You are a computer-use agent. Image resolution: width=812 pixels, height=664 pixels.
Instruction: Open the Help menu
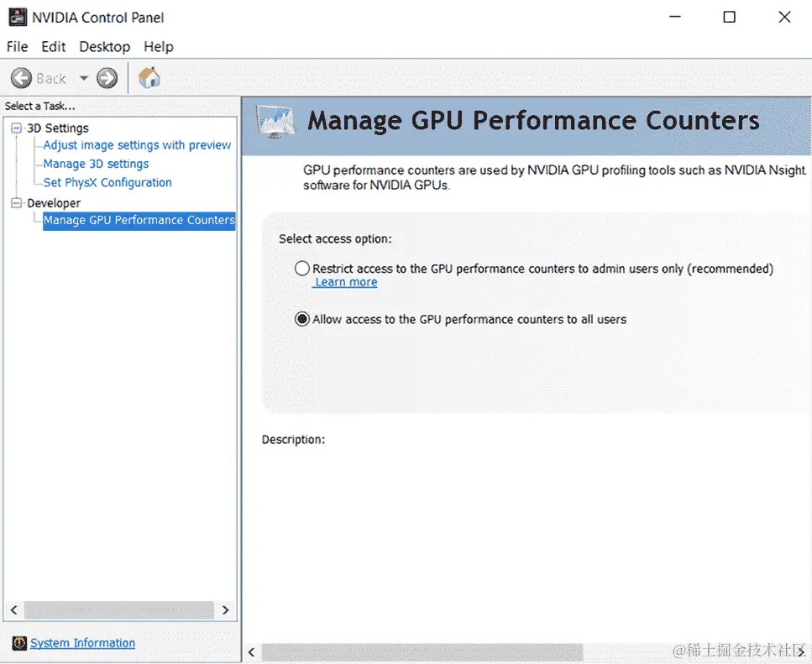point(159,46)
